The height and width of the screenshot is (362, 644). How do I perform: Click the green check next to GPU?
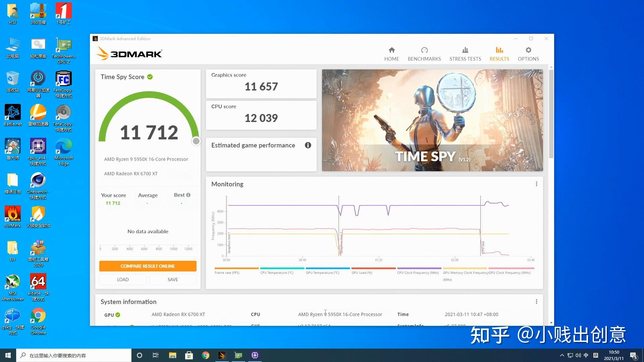point(118,315)
